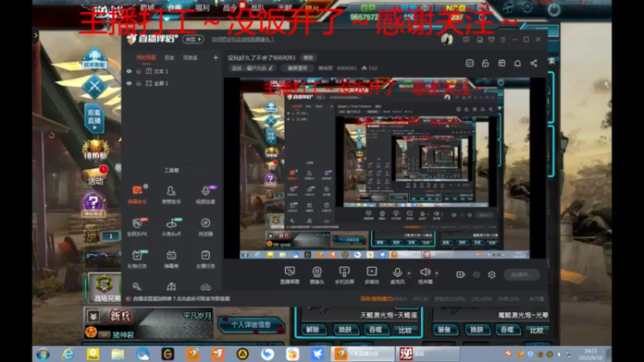Click the funnel icon in companion title bar
This screenshot has width=644, height=362.
(x=491, y=39)
